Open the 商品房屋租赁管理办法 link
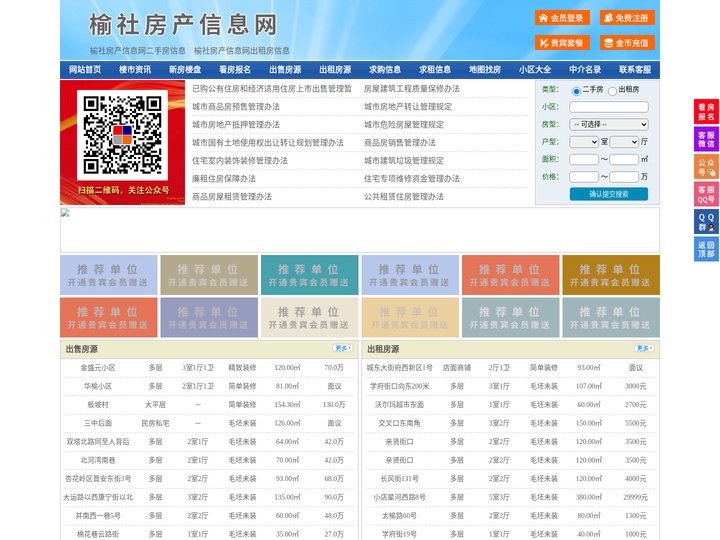720x540 pixels. [x=232, y=197]
